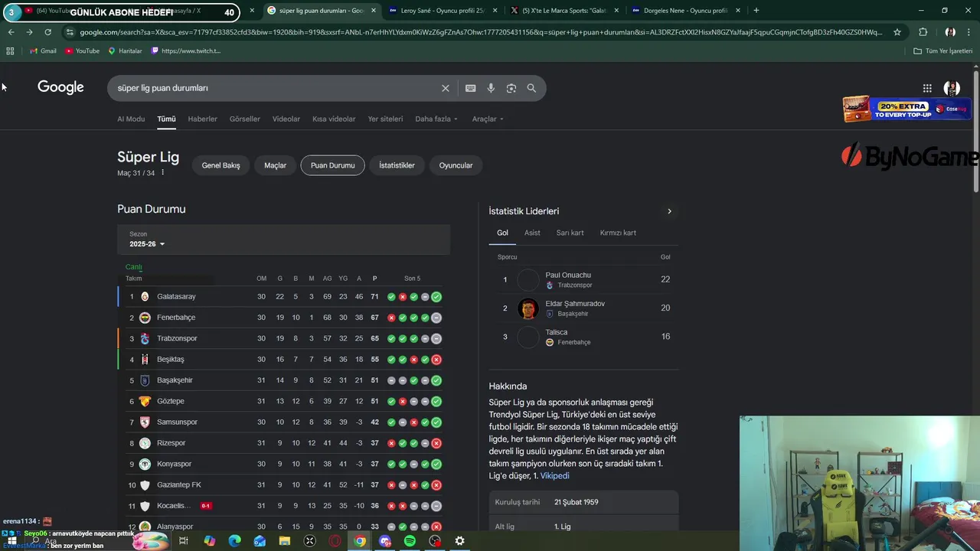Image resolution: width=980 pixels, height=551 pixels.
Task: Expand the Daha fazla menu
Action: pyautogui.click(x=436, y=119)
